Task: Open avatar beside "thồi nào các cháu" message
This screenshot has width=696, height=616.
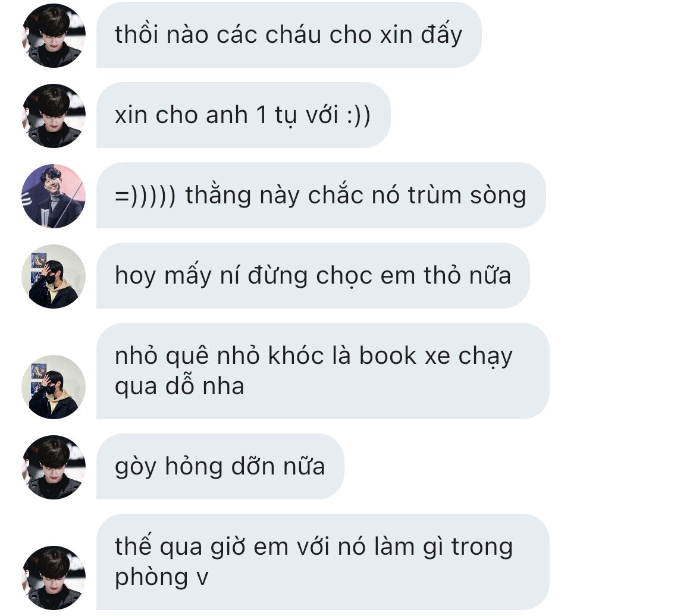Action: 54,36
